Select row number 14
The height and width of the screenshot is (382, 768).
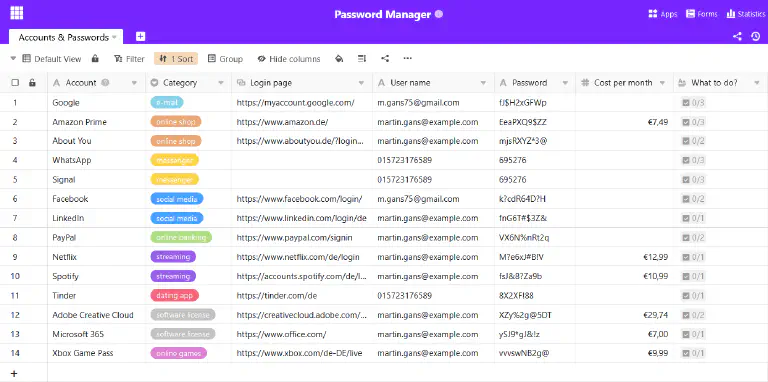(x=15, y=353)
